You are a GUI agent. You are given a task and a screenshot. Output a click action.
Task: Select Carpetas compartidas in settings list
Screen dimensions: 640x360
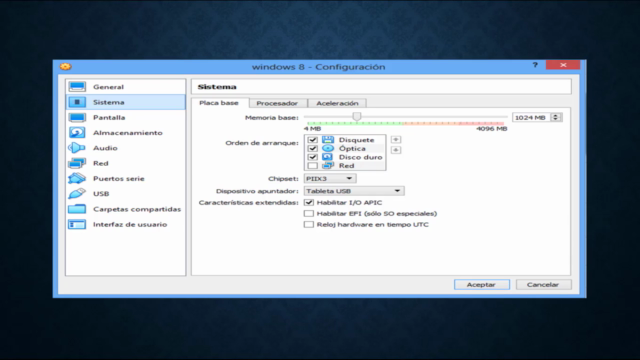point(125,209)
